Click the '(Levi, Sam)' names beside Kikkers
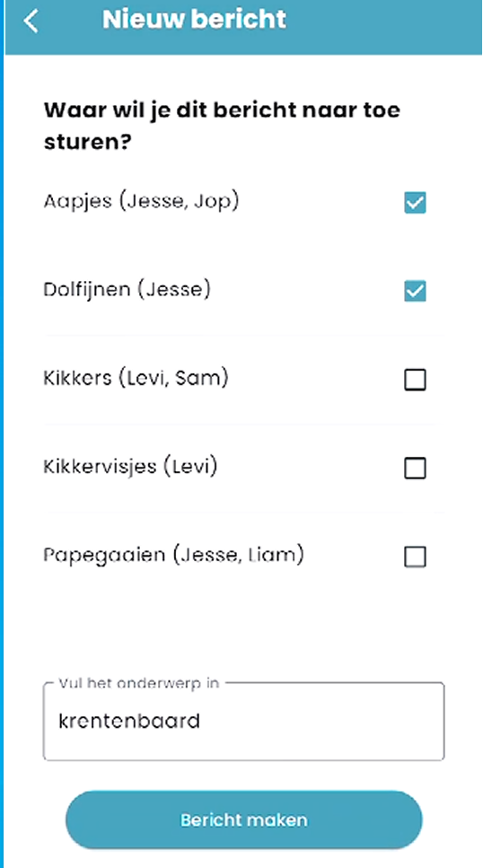This screenshot has height=868, width=483. click(172, 379)
